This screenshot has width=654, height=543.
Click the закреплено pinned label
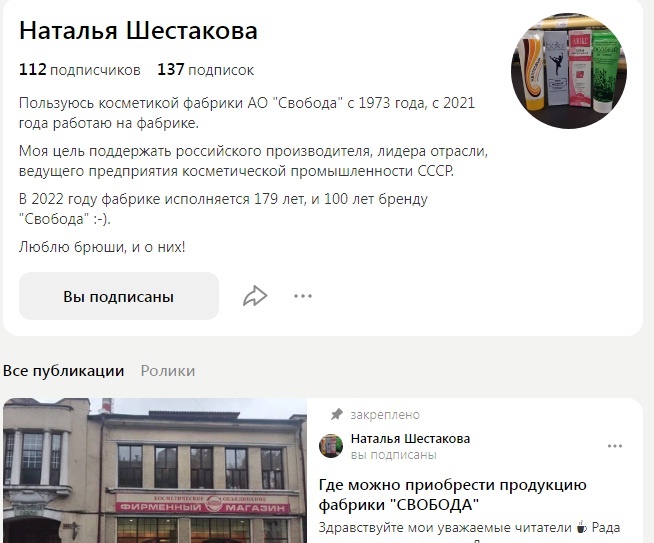(385, 415)
